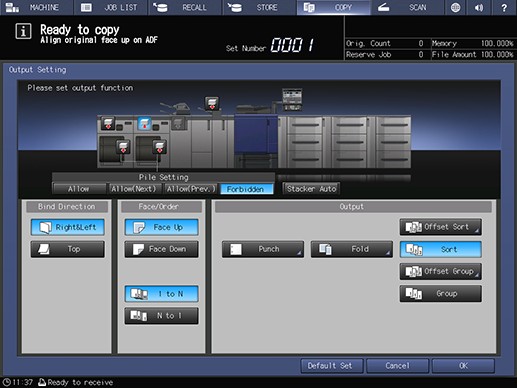Click the Reserve Job counter

(x=386, y=55)
